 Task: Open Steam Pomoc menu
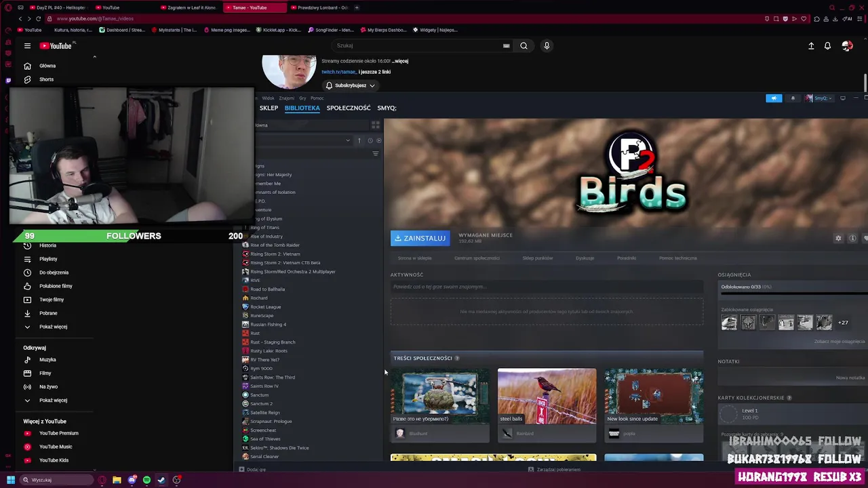tap(317, 98)
